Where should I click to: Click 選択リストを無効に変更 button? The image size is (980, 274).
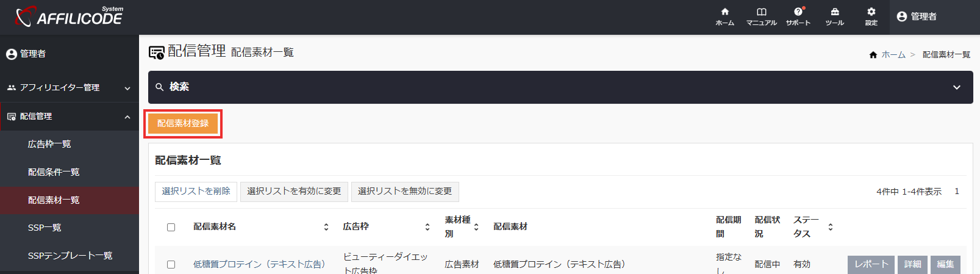[404, 192]
